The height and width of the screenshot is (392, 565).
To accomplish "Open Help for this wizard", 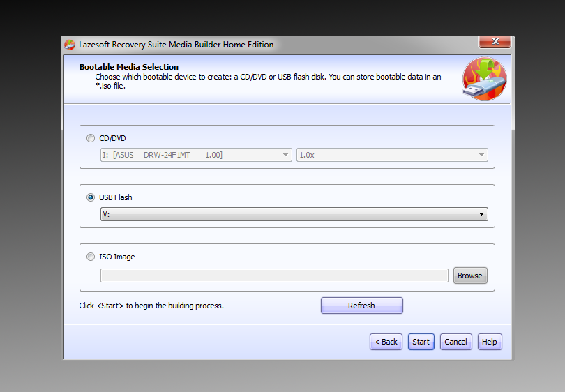I will pos(490,342).
